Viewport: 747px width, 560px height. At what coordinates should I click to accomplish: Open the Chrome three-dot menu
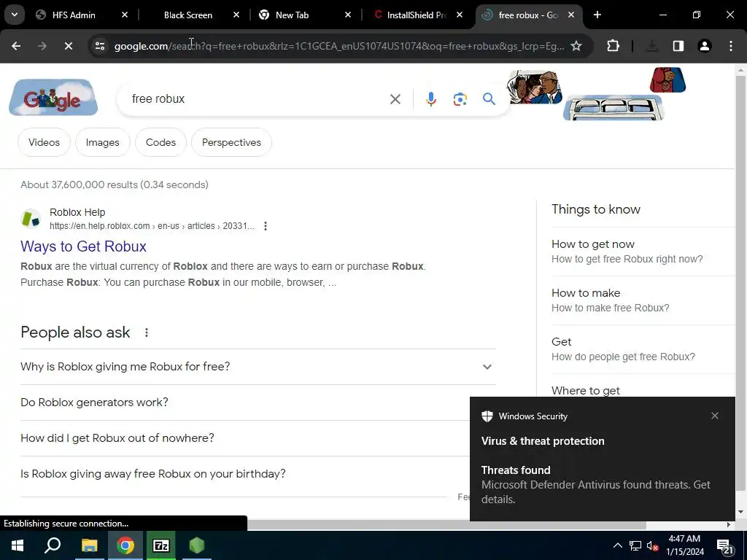point(731,46)
